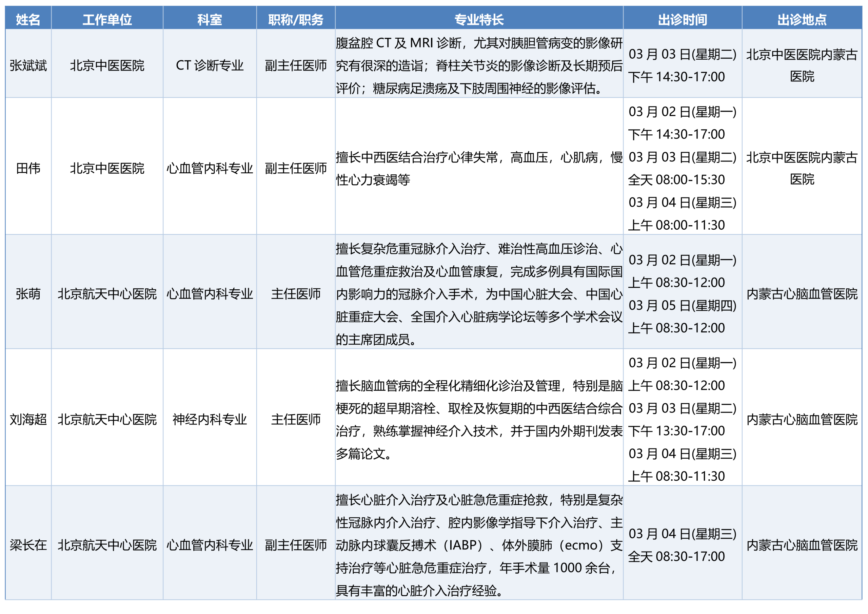Click the 职称/职务 column header
Image resolution: width=868 pixels, height=614 pixels.
pyautogui.click(x=296, y=19)
